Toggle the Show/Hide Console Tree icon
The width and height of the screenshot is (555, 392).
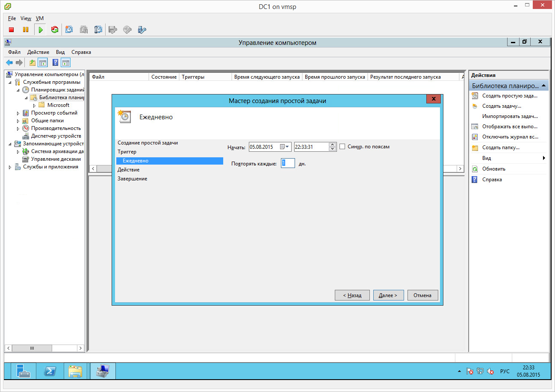point(42,63)
